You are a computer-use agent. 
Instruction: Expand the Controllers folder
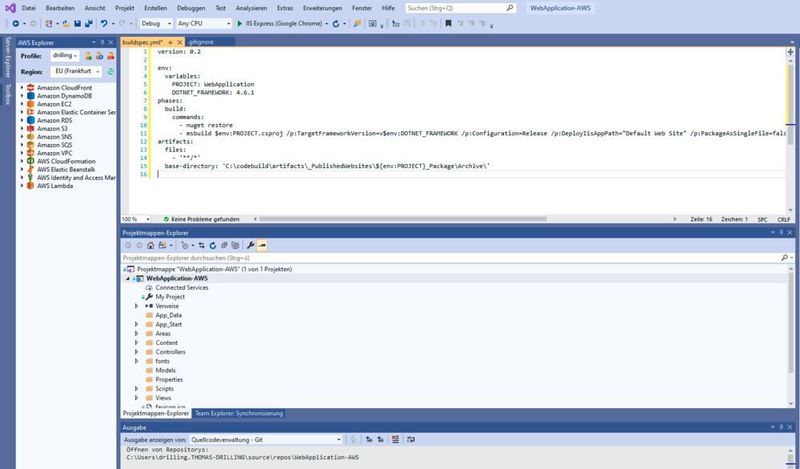pos(136,352)
